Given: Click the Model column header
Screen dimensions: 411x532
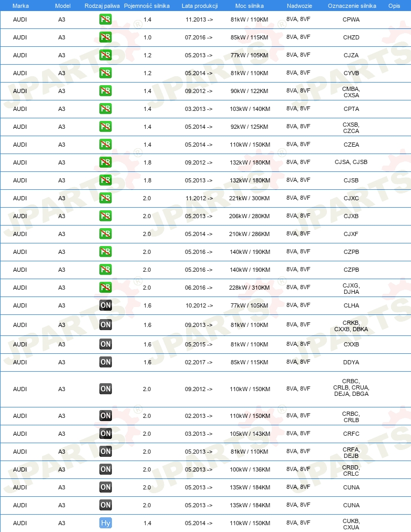Looking at the screenshot, I should 63,6.
